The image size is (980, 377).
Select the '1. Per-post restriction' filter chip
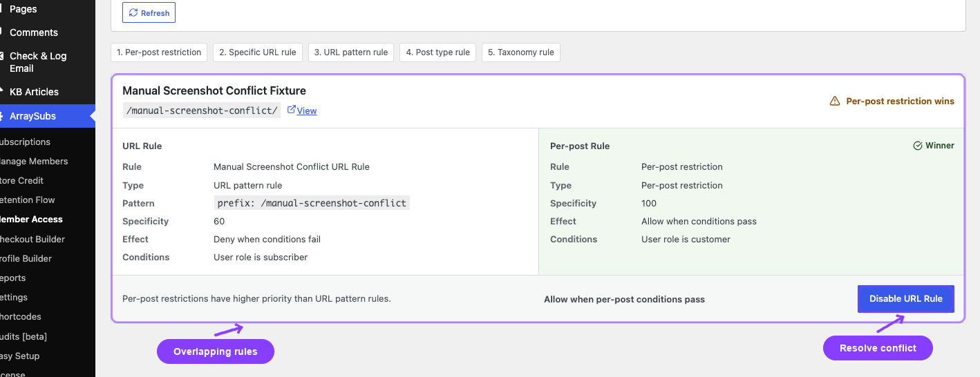pyautogui.click(x=159, y=52)
